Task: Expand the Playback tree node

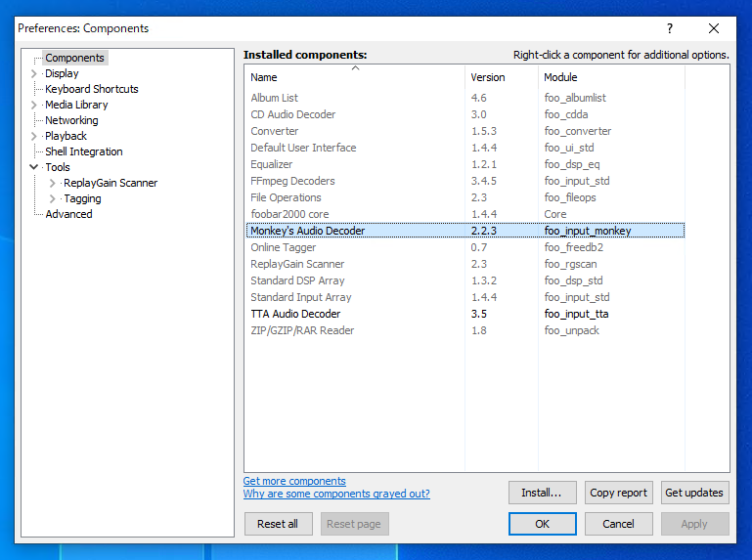Action: click(33, 136)
